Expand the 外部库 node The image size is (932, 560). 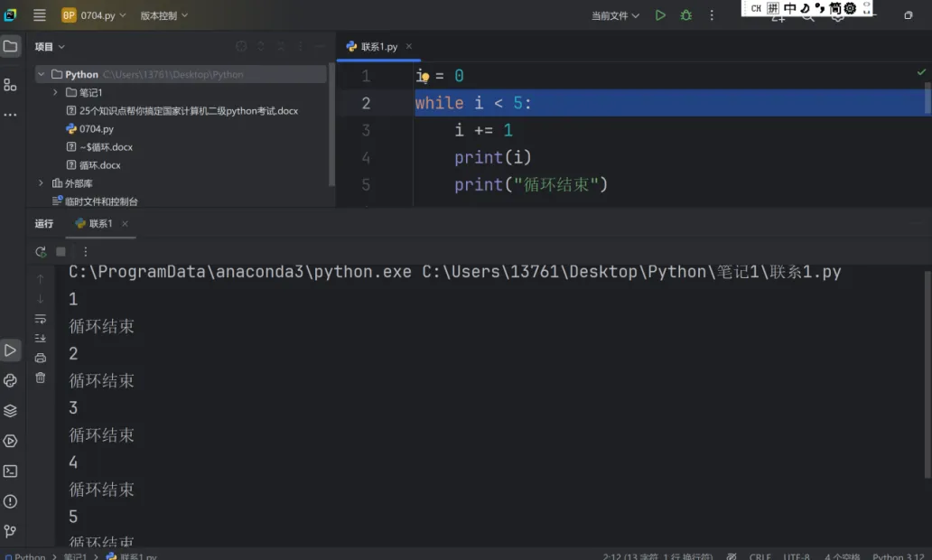click(41, 183)
